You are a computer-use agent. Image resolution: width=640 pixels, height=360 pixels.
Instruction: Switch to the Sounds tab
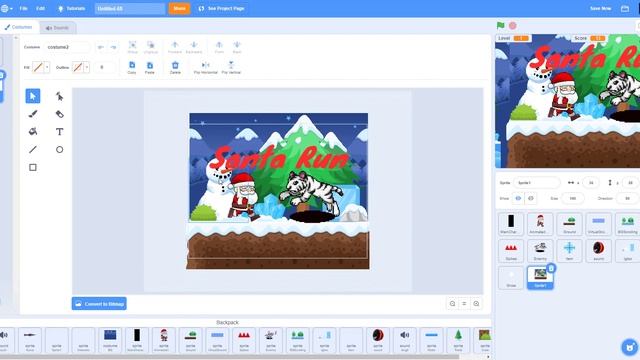[58, 28]
